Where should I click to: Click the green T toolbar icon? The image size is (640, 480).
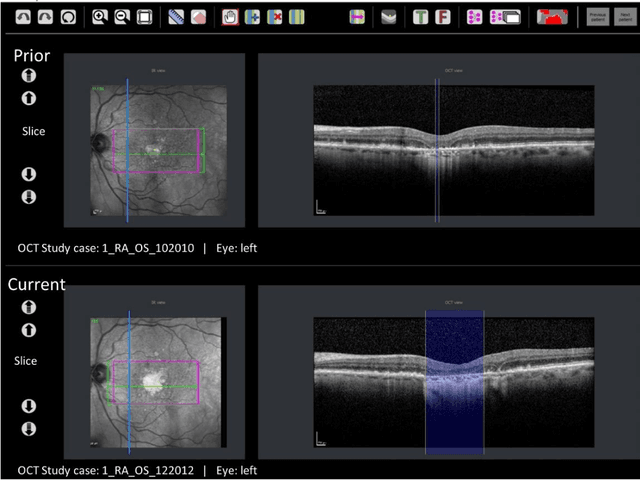(420, 17)
